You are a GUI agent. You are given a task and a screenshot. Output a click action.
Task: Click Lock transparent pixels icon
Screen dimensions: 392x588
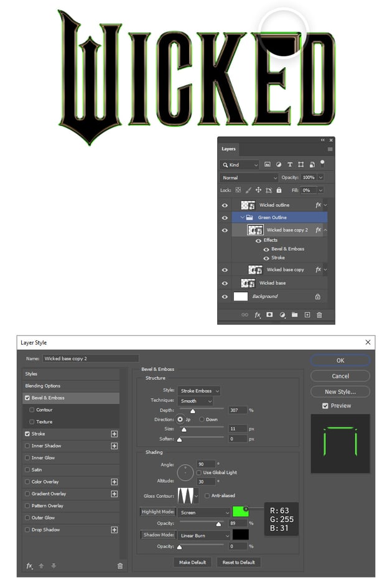pyautogui.click(x=238, y=190)
